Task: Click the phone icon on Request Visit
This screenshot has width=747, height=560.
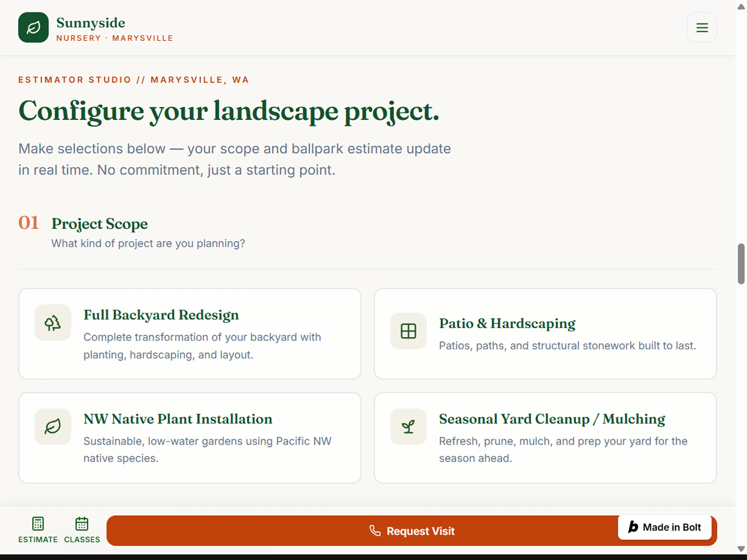Action: tap(375, 531)
